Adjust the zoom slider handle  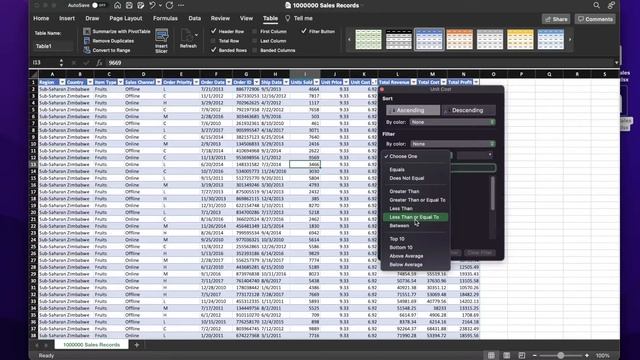click(x=561, y=356)
